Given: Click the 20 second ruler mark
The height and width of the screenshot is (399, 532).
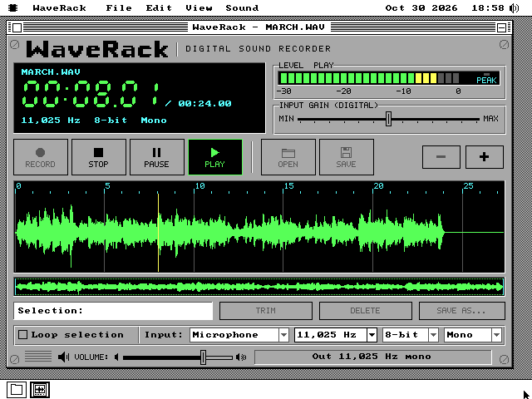Looking at the screenshot, I should click(378, 186).
